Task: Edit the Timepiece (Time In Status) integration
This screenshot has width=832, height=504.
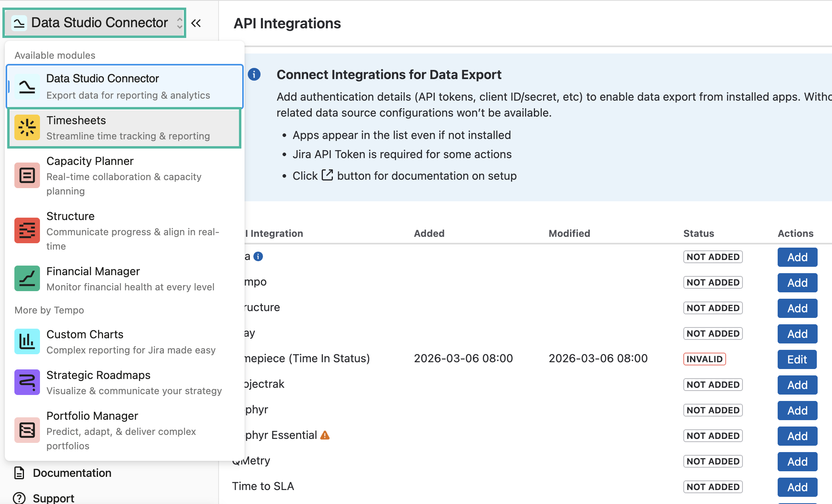Action: click(x=797, y=359)
